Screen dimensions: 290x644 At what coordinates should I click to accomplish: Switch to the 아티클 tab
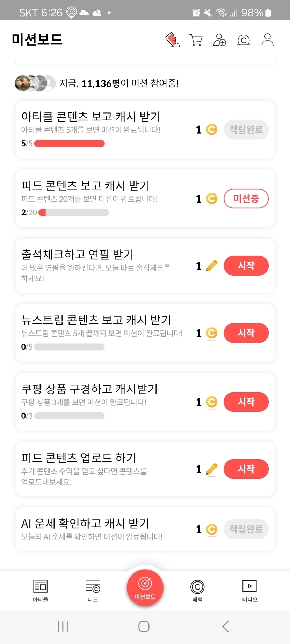point(40,591)
